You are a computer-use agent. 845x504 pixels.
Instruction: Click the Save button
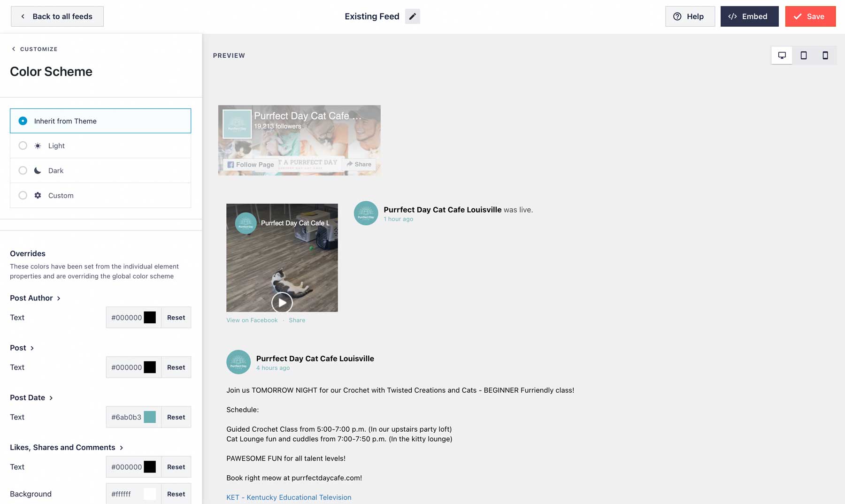point(810,16)
